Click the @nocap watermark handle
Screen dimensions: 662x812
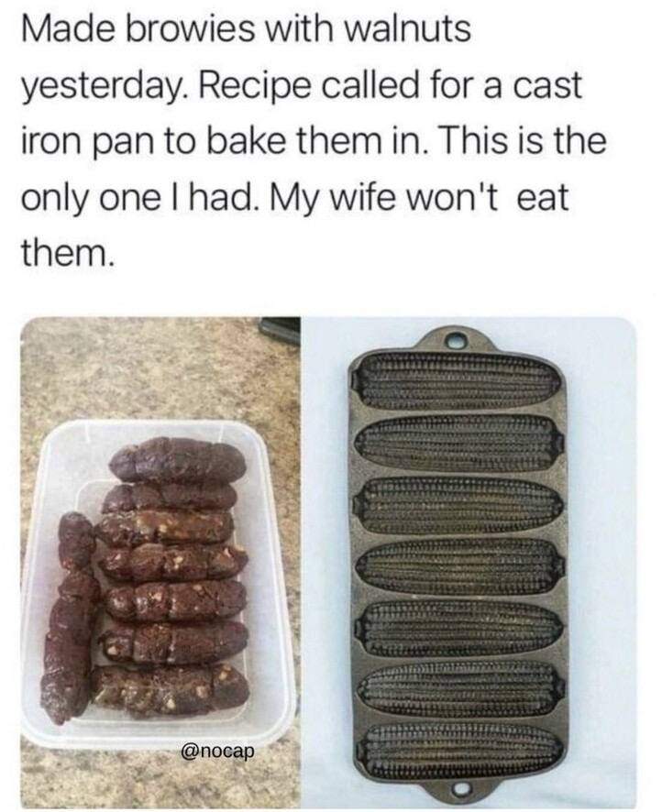click(x=217, y=752)
